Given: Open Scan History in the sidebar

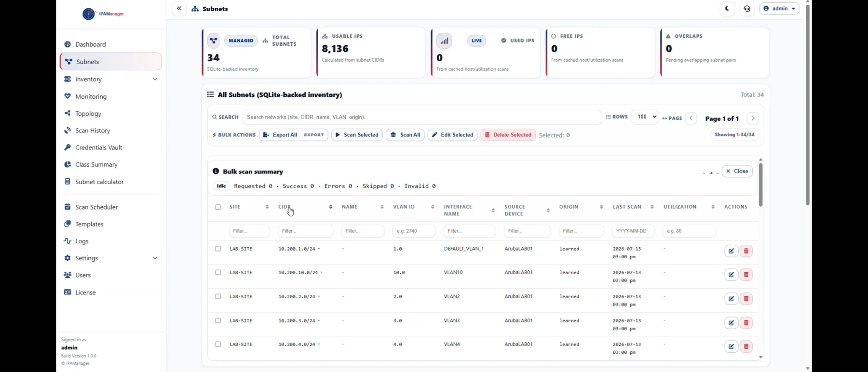Looking at the screenshot, I should pyautogui.click(x=111, y=131).
